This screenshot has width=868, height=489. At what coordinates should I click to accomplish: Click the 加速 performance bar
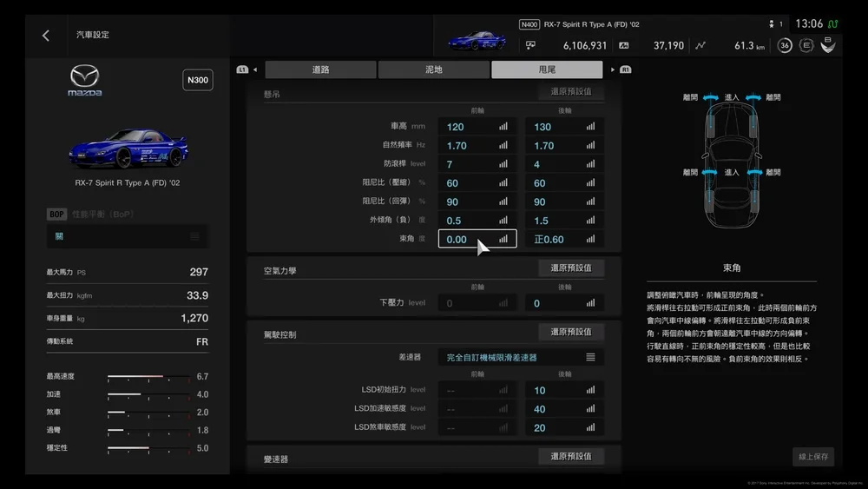tap(148, 395)
